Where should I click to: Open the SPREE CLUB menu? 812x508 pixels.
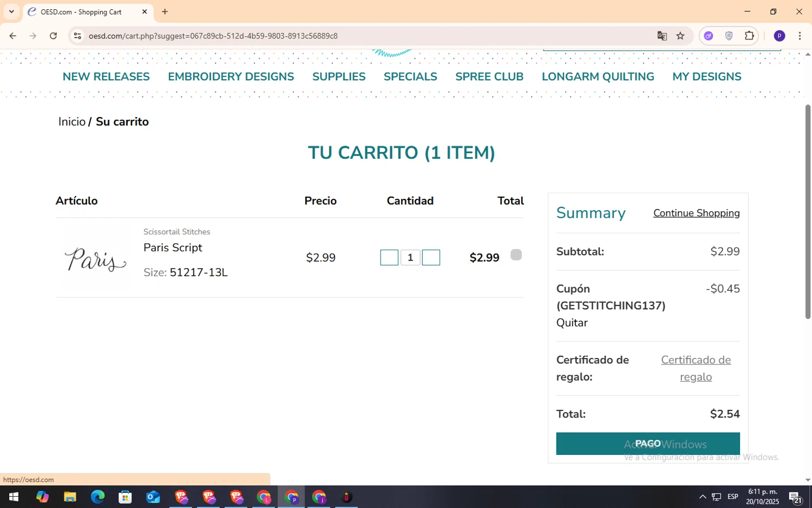coord(489,76)
